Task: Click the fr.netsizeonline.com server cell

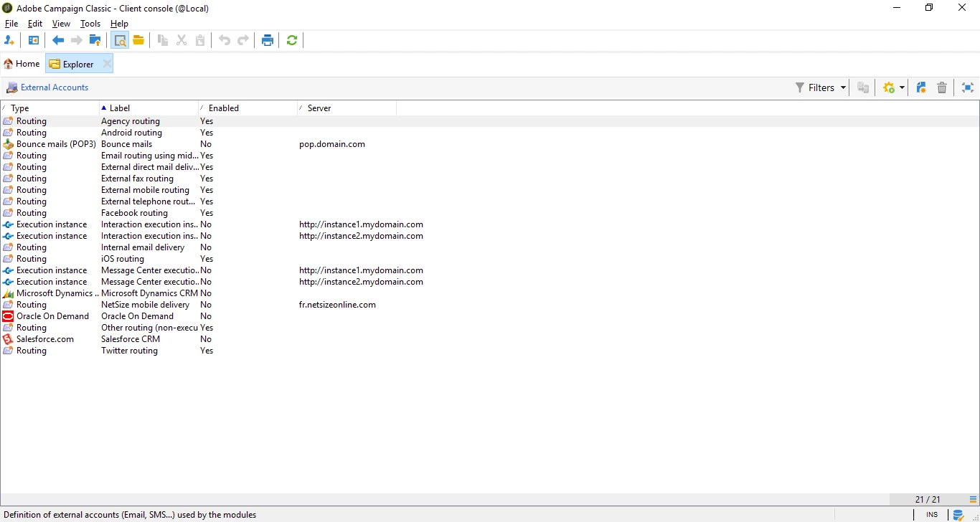Action: point(337,305)
